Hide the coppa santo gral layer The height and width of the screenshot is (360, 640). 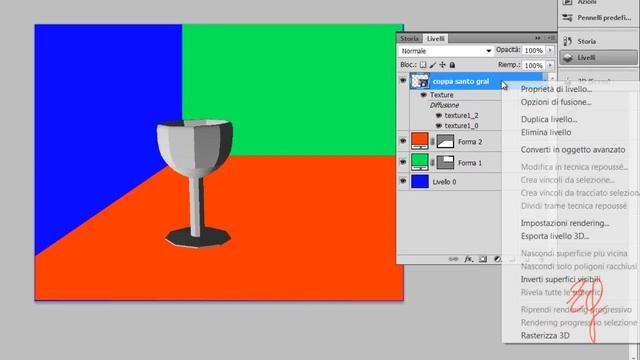point(403,81)
